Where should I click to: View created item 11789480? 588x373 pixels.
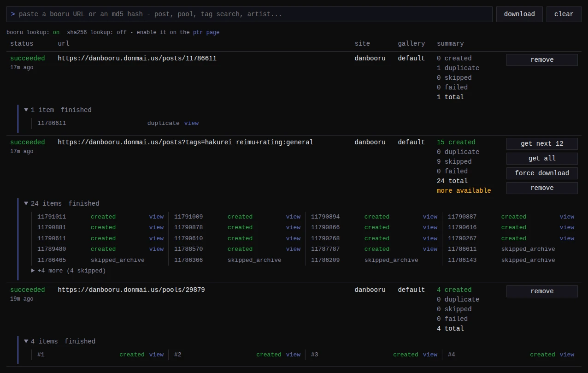tap(156, 249)
